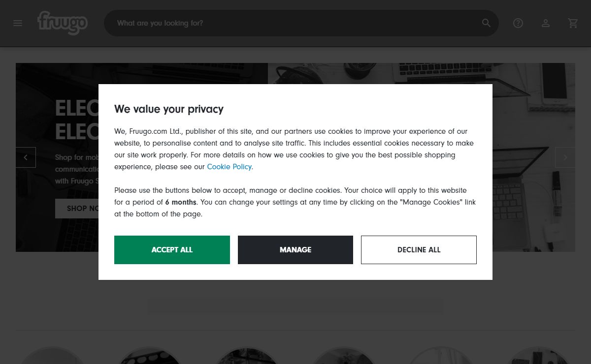
Task: Select the fourth round category thumbnail
Action: coord(344,356)
